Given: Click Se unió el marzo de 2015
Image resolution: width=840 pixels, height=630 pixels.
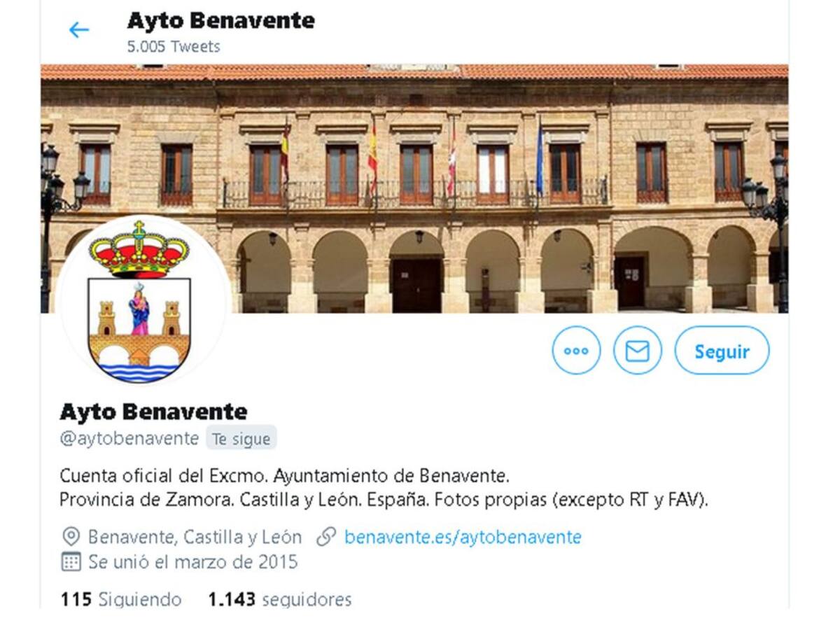Looking at the screenshot, I should (192, 561).
